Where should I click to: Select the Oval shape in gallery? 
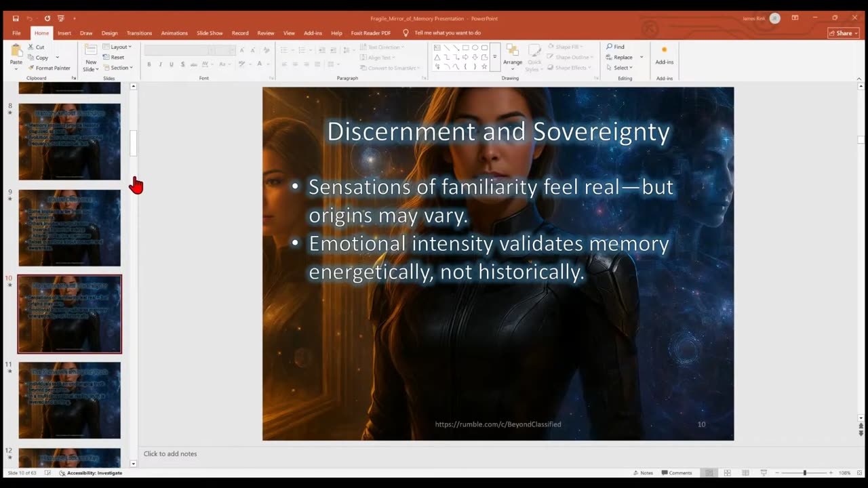click(x=475, y=47)
